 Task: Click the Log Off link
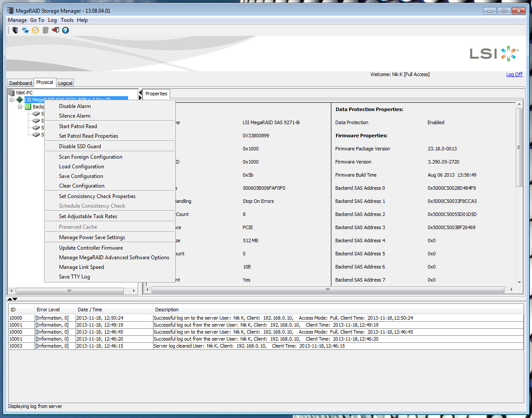click(514, 74)
